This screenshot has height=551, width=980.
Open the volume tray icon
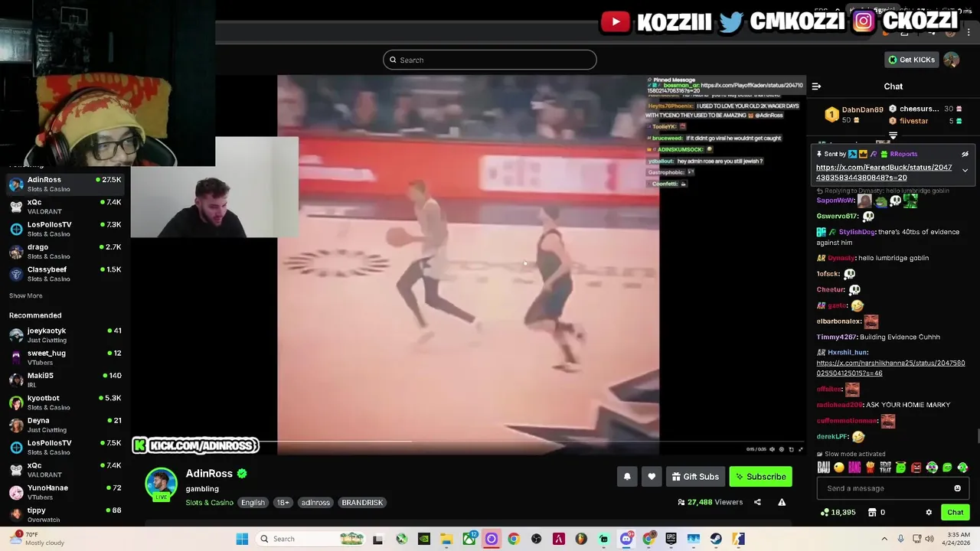pos(930,539)
